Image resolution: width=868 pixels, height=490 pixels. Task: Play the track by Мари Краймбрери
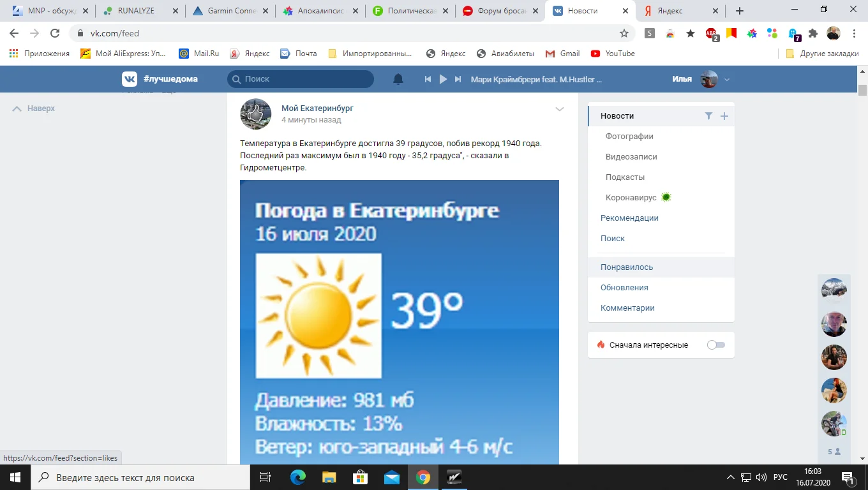(443, 78)
